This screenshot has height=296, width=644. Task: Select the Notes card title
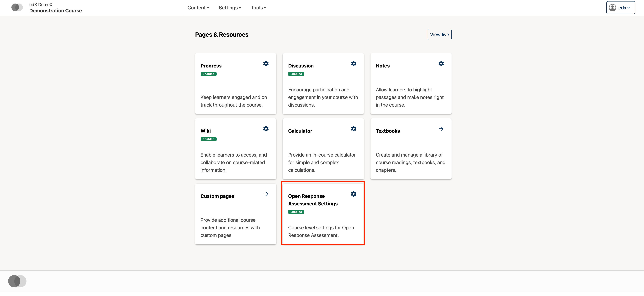tap(382, 66)
